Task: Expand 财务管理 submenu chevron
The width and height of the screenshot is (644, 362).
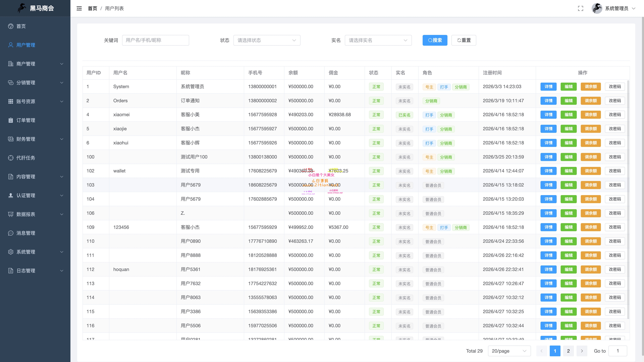Action: [x=62, y=139]
